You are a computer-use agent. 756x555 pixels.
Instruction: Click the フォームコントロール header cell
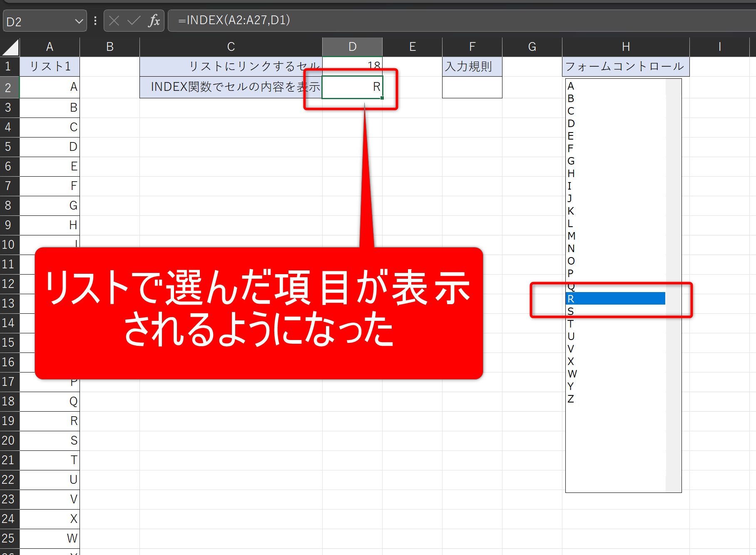[625, 66]
